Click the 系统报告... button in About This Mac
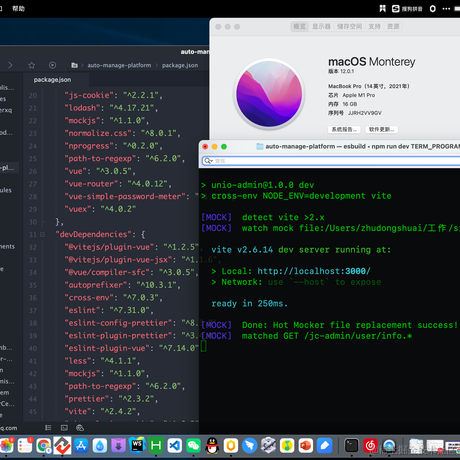Image resolution: width=460 pixels, height=460 pixels. pos(344,129)
